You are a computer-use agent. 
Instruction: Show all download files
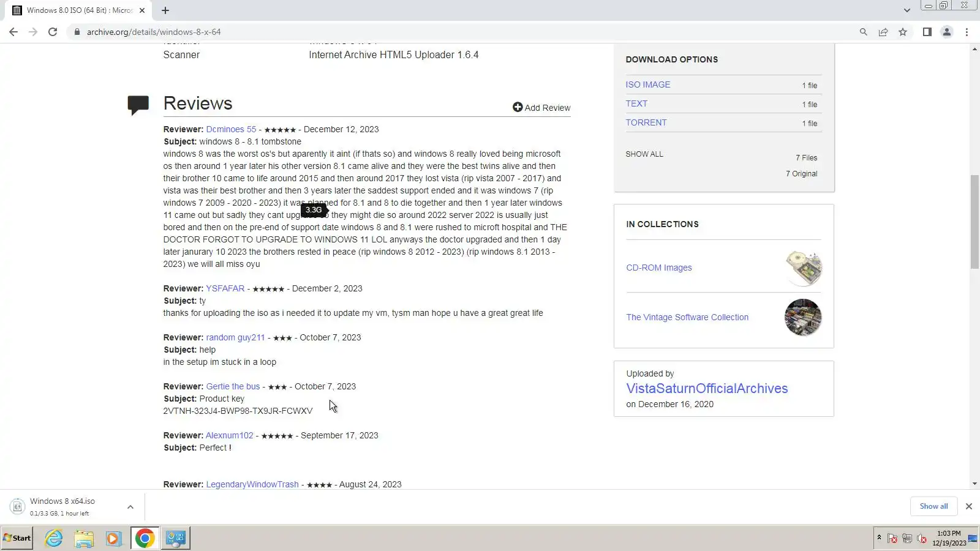point(644,154)
